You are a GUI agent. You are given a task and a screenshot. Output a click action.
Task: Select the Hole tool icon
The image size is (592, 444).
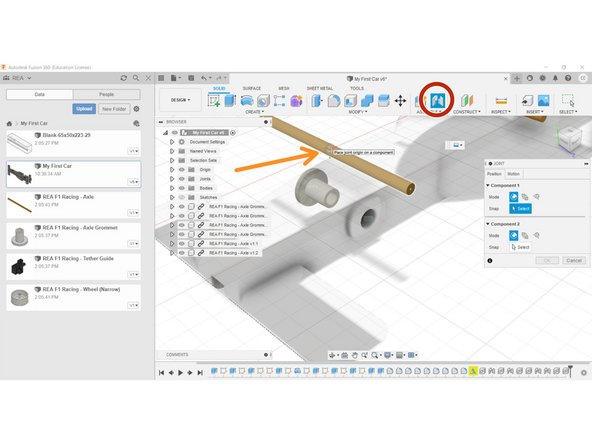click(263, 100)
